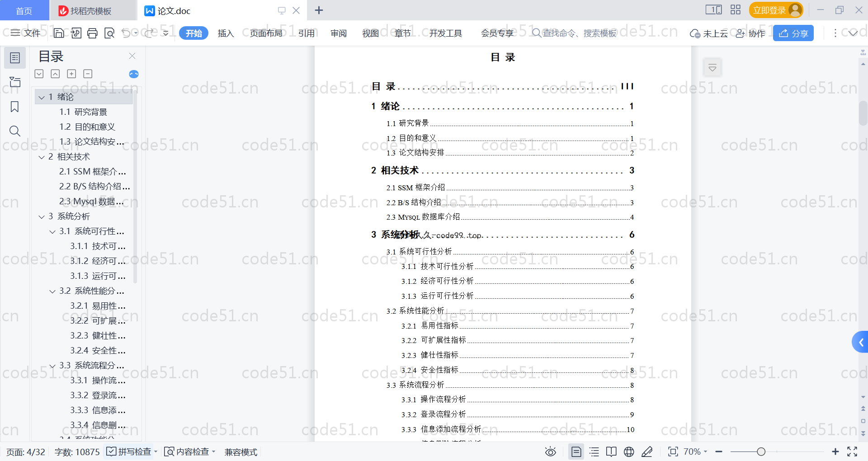Screen dimensions: 868x461
Task: Click the zoom slider handle
Action: [x=761, y=452]
